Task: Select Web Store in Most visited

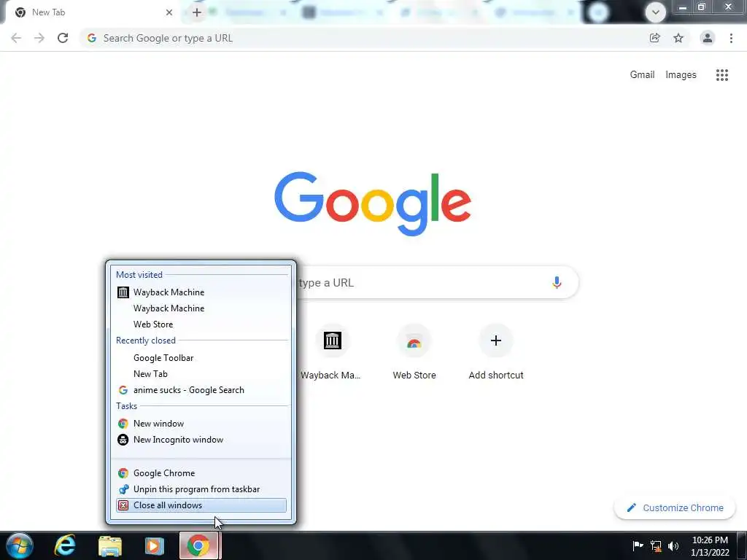Action: 201,324
